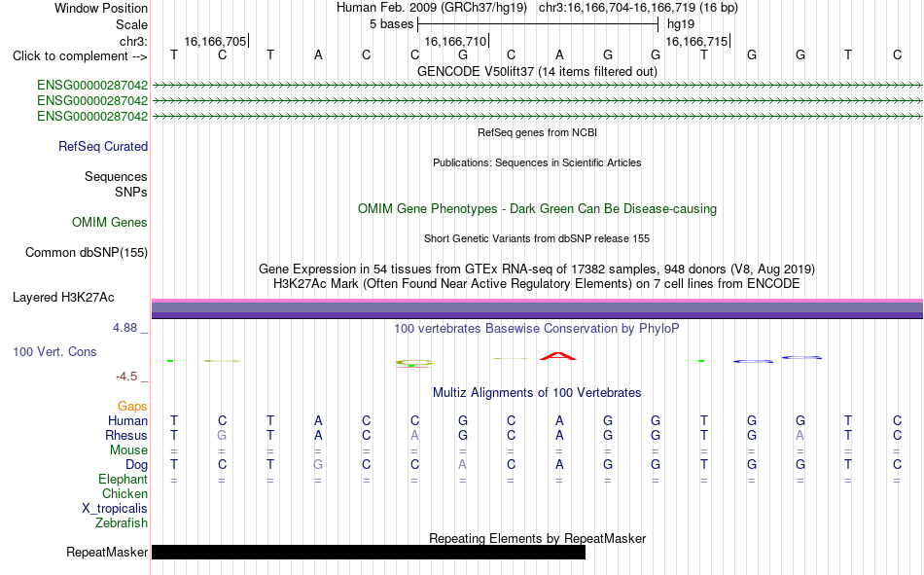The image size is (924, 575).
Task: Click the 16,166,705 ruler coordinate
Action: coord(215,41)
